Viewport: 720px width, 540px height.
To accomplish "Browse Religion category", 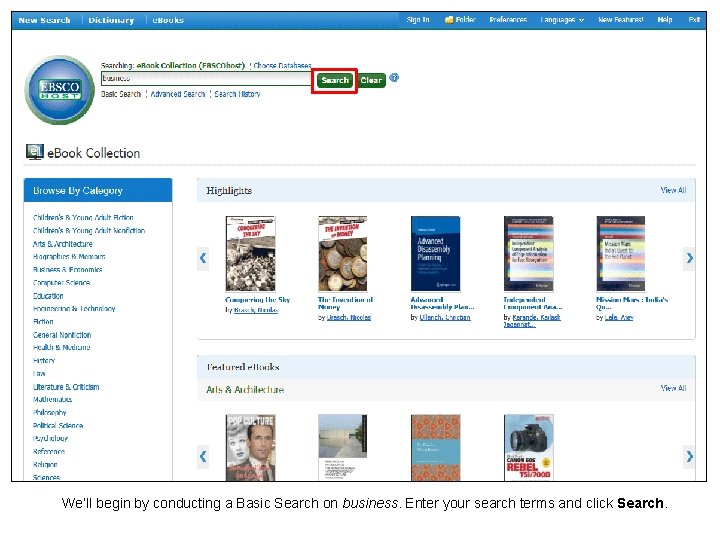I will point(45,465).
